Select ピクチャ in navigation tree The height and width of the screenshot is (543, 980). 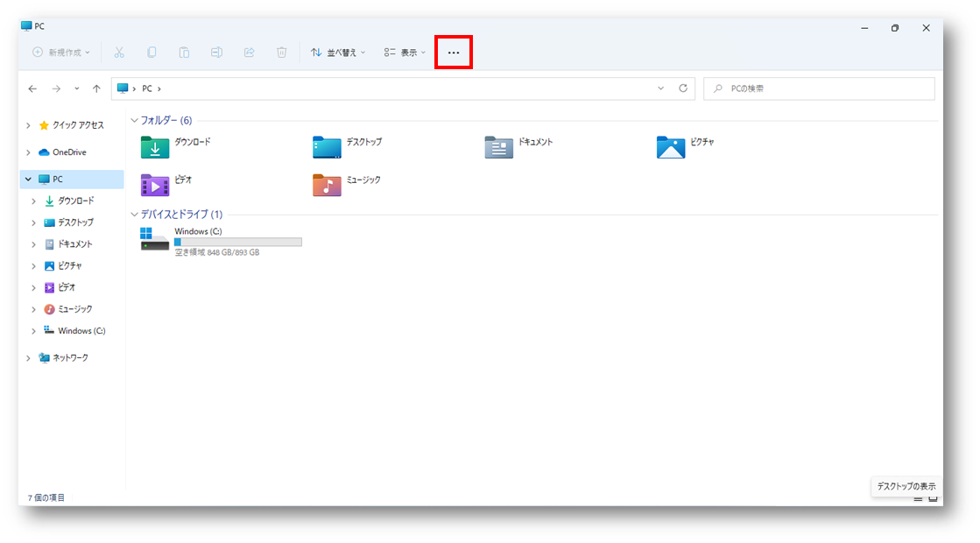coord(69,266)
